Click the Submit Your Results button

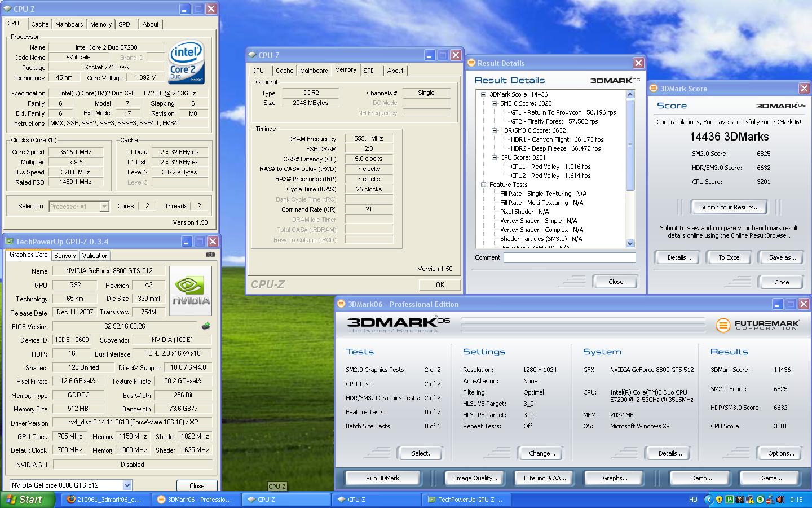click(729, 207)
